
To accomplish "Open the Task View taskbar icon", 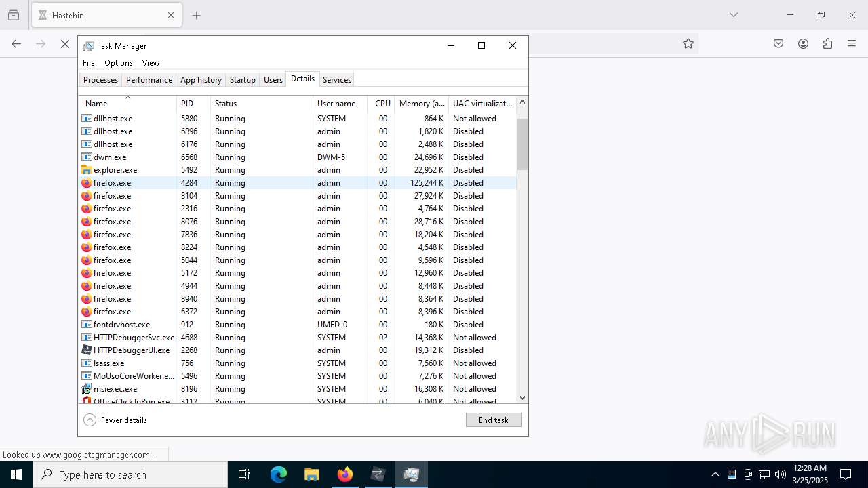I will [244, 474].
